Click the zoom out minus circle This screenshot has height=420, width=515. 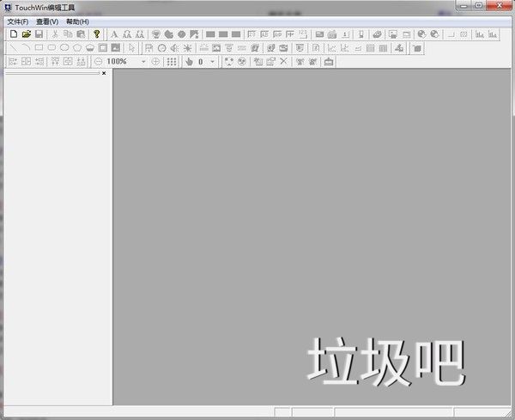pyautogui.click(x=98, y=62)
